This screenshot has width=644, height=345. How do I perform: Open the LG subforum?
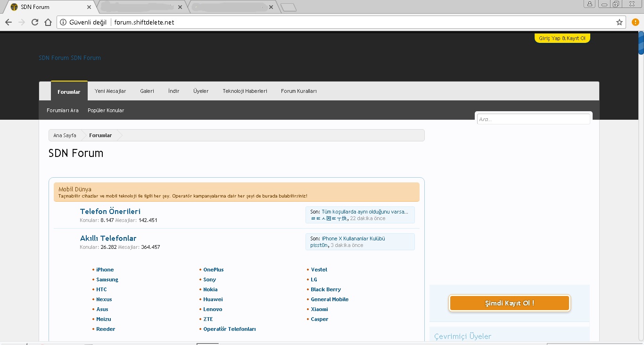coord(314,279)
